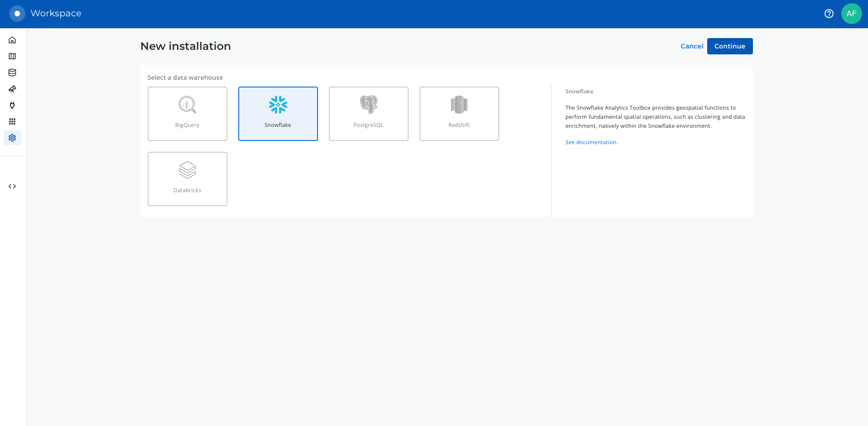Open Connections via the plug icon
Image resolution: width=868 pixels, height=426 pixels.
click(x=12, y=105)
